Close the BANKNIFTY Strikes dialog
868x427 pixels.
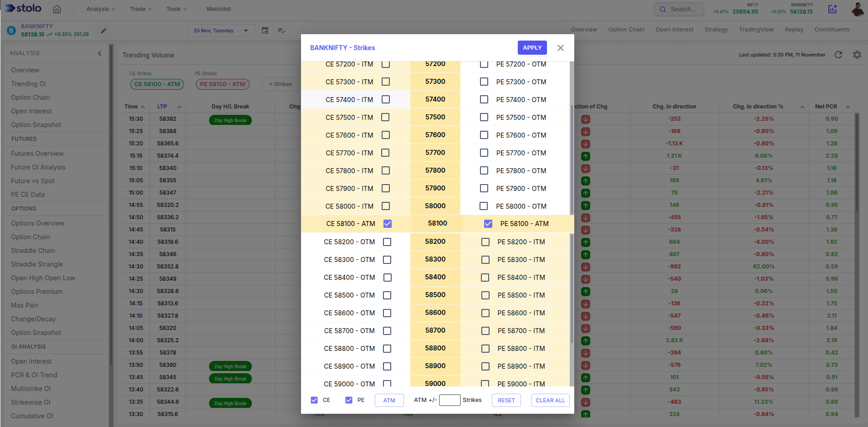561,48
